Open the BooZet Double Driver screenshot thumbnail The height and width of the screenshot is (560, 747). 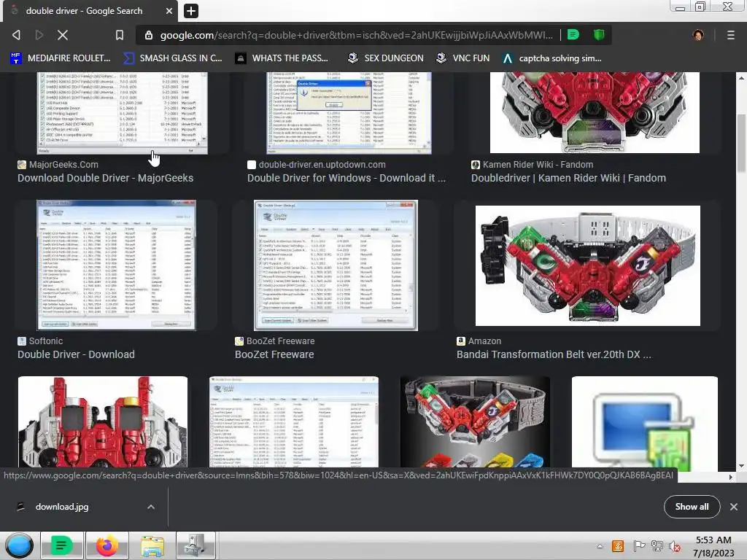coord(336,265)
